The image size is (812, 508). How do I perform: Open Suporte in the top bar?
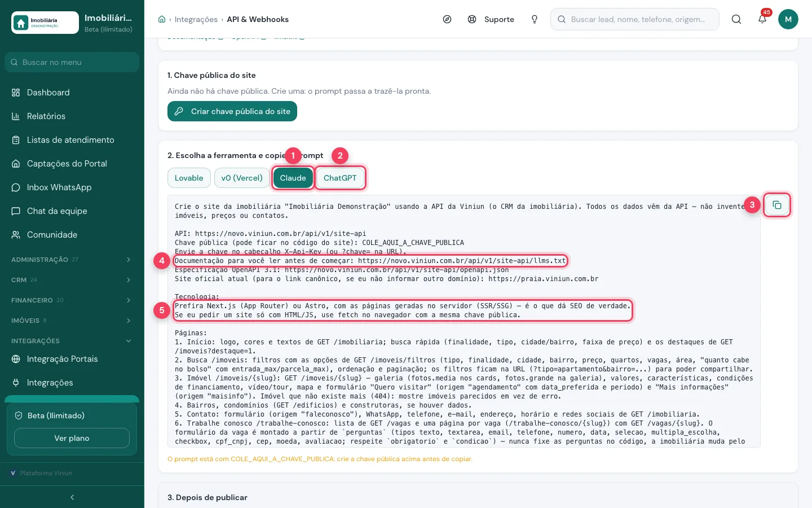click(491, 19)
